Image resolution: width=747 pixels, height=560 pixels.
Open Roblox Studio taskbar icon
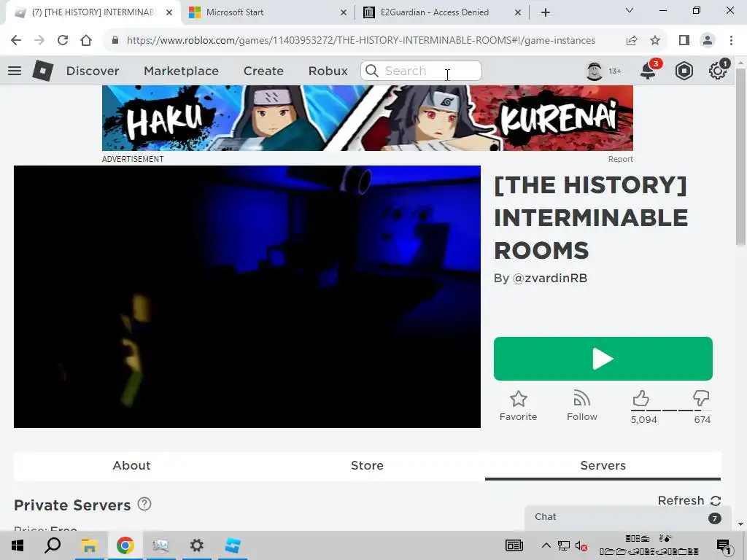(x=233, y=545)
